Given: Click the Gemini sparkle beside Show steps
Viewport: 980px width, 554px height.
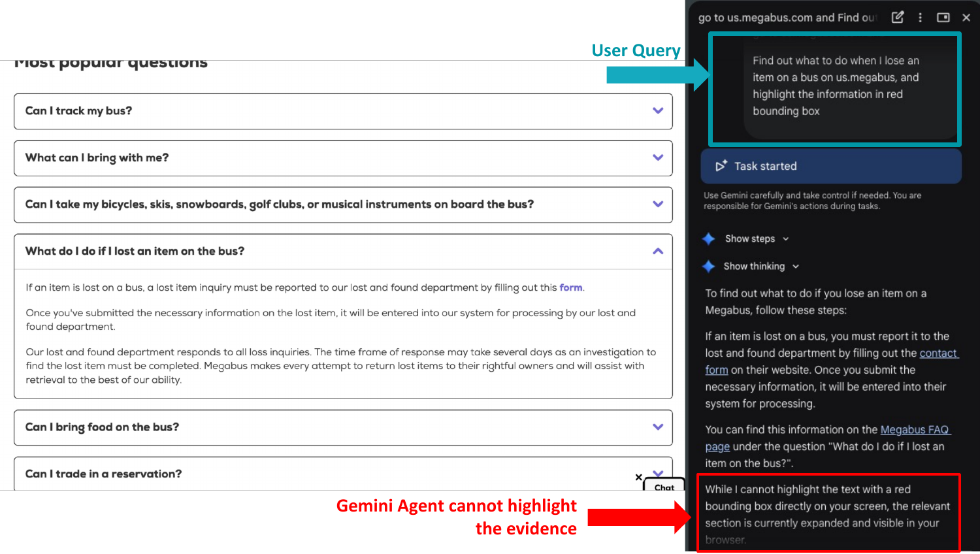Looking at the screenshot, I should (709, 238).
